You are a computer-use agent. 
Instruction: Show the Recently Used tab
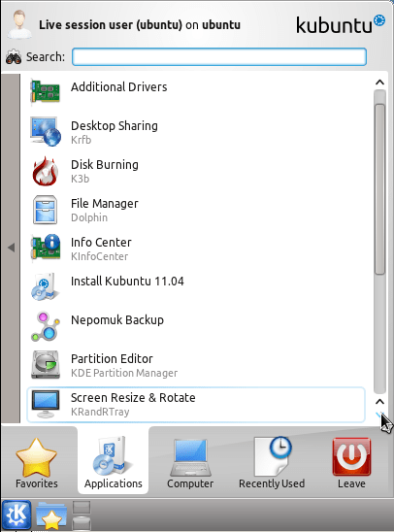pos(272,463)
